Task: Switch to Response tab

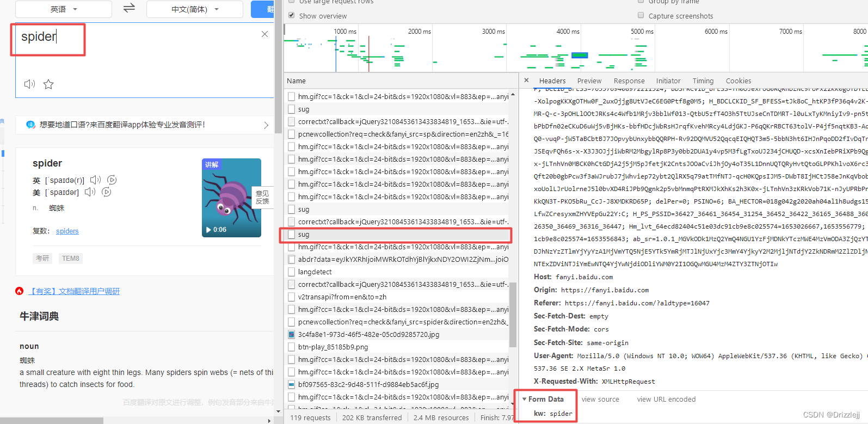Action: coord(629,81)
